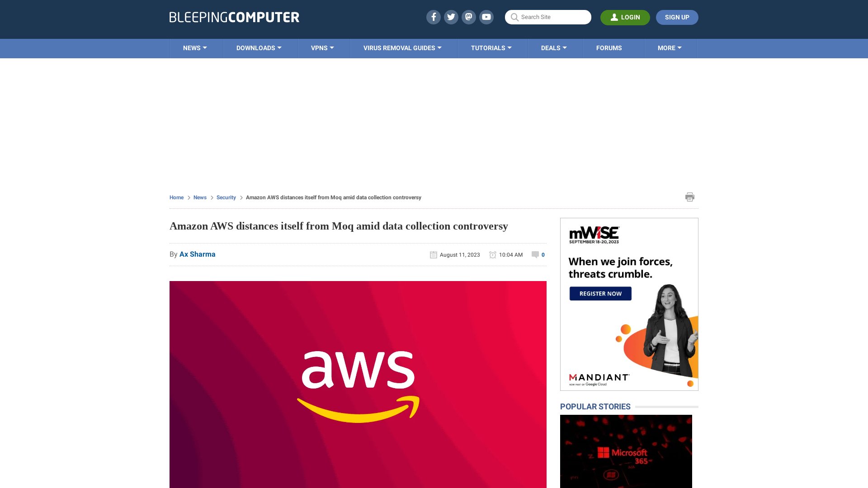Click the calendar date icon next to August 11
This screenshot has height=488, width=868.
tap(434, 254)
